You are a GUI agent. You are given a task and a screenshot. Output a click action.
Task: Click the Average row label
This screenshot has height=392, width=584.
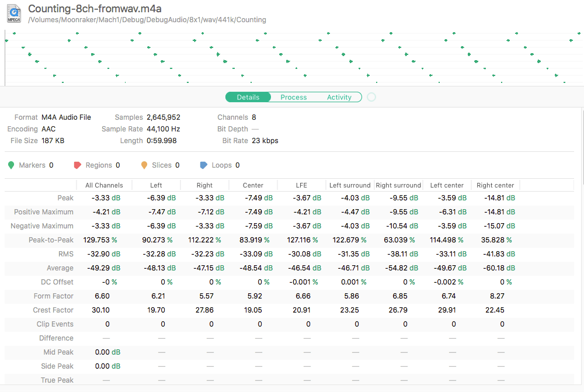click(x=60, y=268)
